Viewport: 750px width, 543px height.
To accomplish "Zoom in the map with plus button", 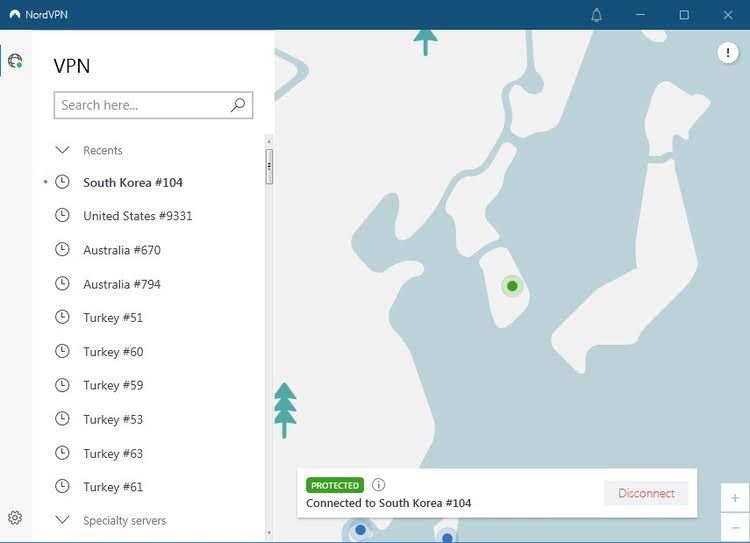I will click(x=735, y=498).
